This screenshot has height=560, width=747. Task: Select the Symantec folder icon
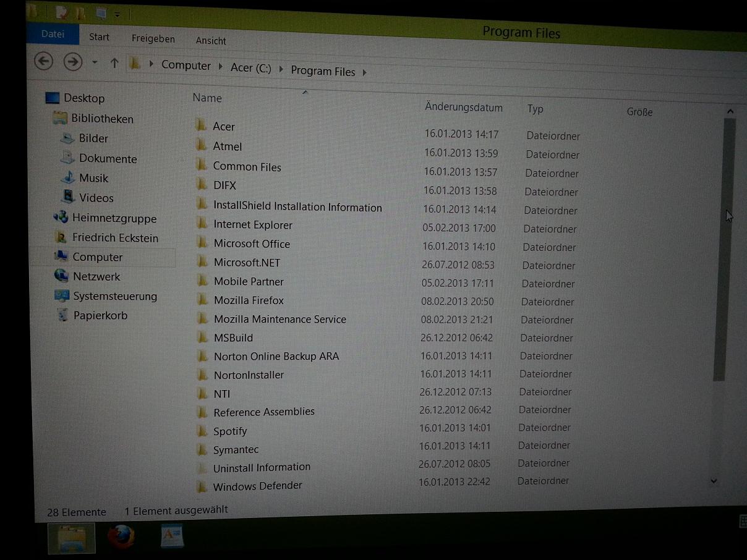click(x=202, y=449)
